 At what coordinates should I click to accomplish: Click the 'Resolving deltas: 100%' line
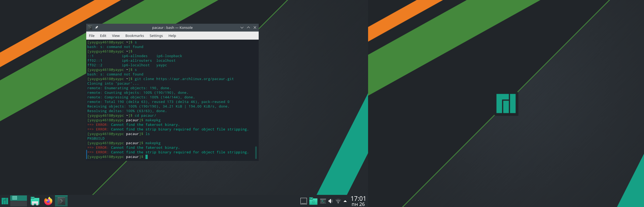(127, 111)
